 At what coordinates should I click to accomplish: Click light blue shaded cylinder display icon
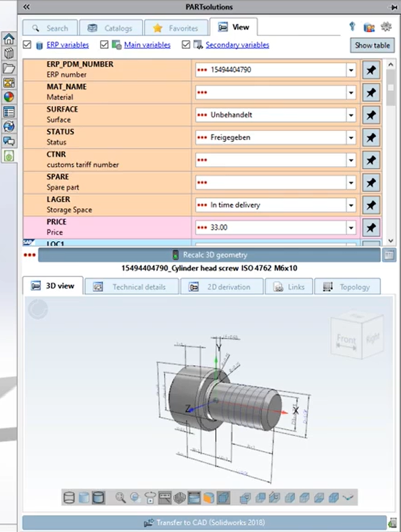[84, 498]
